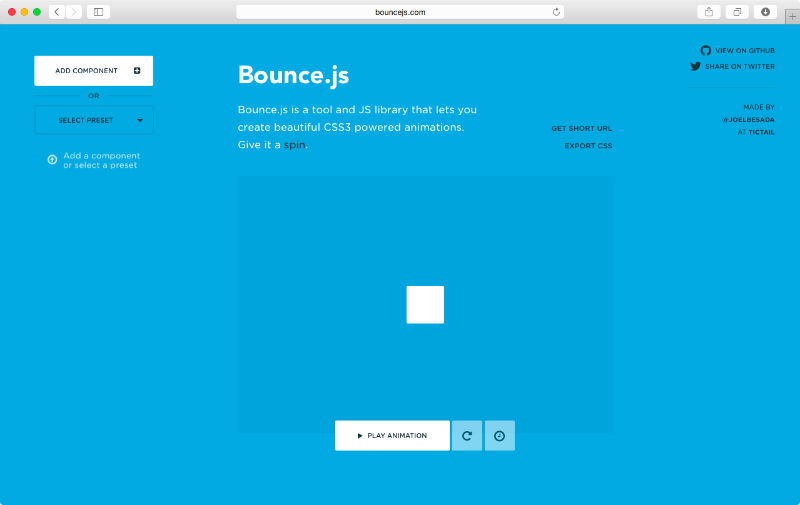This screenshot has width=800, height=505.
Task: Open the Tictail link
Action: (762, 132)
